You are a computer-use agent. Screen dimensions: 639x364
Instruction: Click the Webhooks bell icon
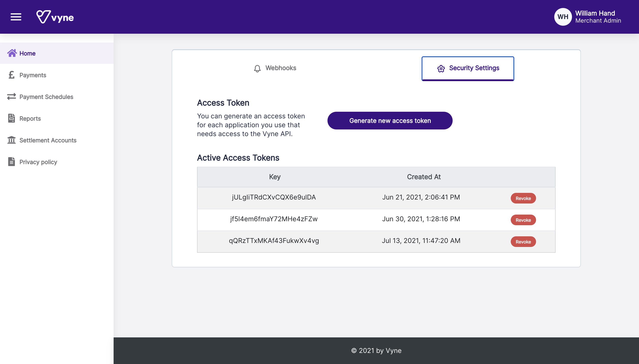coord(257,68)
